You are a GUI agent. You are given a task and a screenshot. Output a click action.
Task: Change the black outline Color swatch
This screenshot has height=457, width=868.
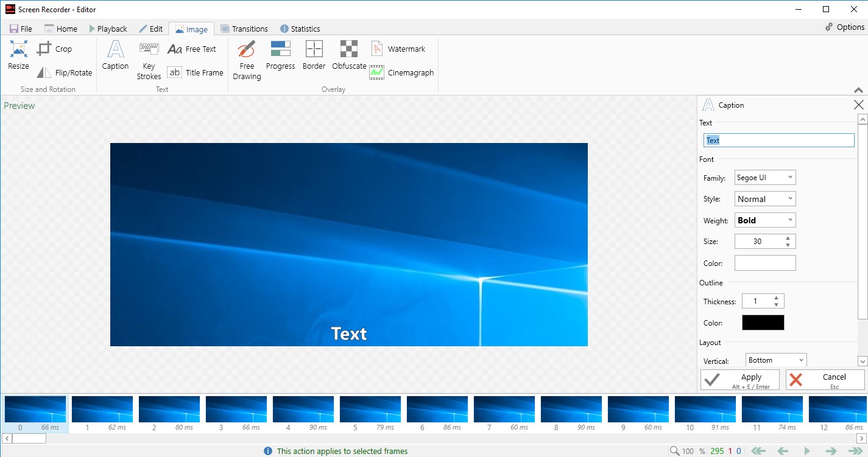pos(763,323)
